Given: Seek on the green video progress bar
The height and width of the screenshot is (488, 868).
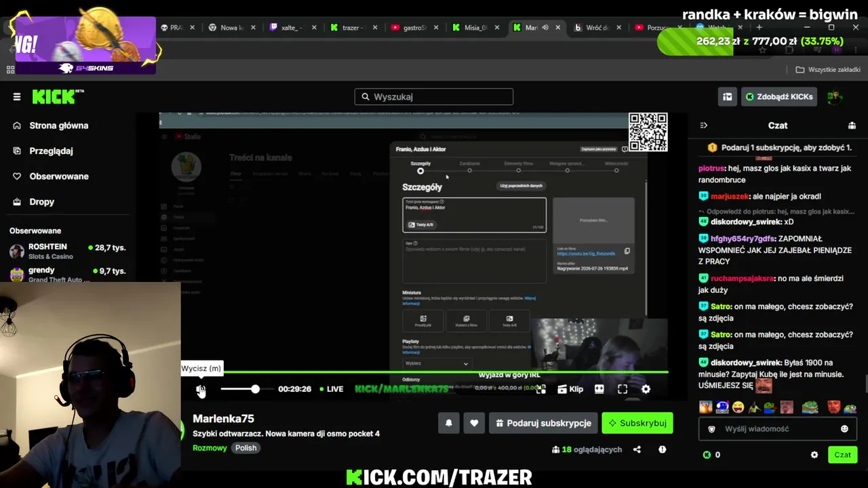Looking at the screenshot, I should [425, 372].
